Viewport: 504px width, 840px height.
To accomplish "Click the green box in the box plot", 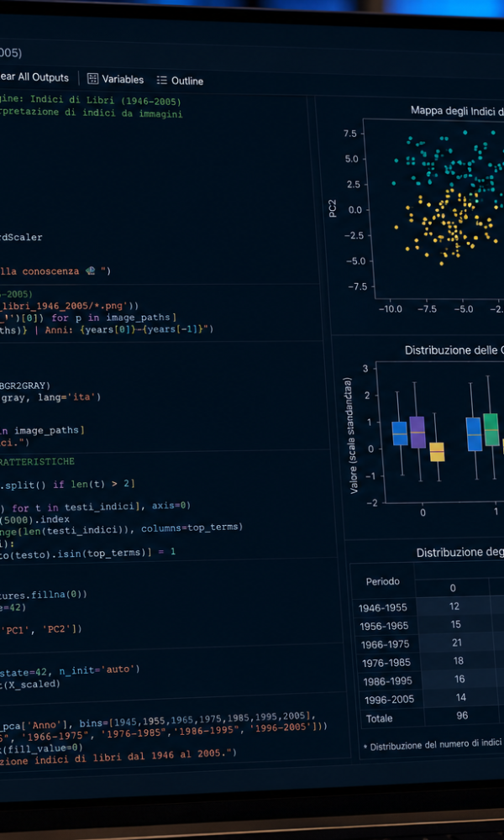I will 491,429.
